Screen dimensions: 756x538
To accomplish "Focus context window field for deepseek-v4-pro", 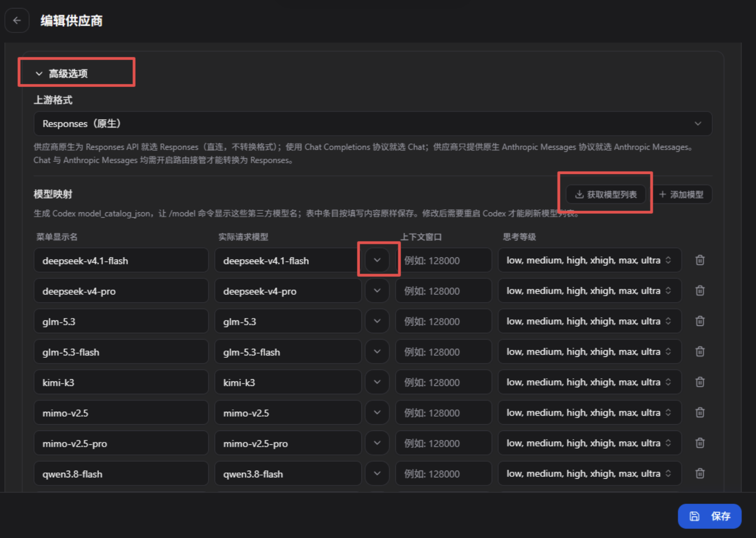I will point(444,291).
